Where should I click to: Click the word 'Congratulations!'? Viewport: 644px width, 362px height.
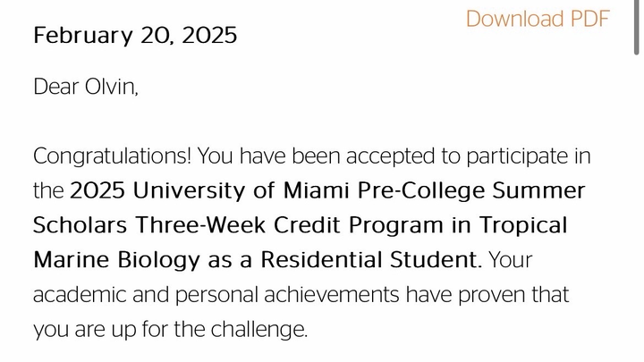[x=112, y=156]
